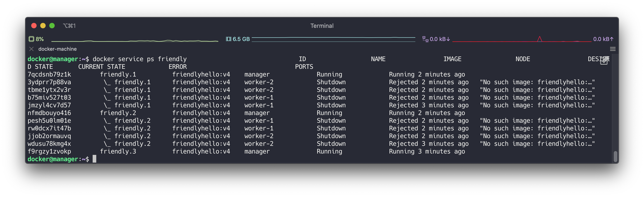The width and height of the screenshot is (644, 197).
Task: Click the PORTS column header
Action: tap(304, 67)
